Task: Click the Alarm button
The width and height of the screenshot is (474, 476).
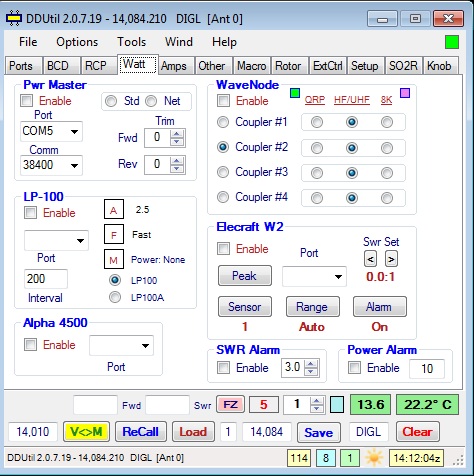Action: tap(380, 307)
